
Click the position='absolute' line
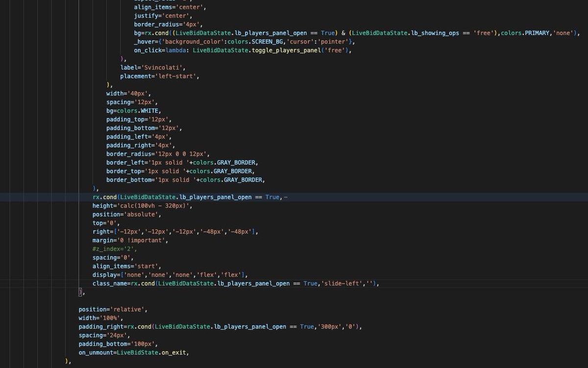127,214
